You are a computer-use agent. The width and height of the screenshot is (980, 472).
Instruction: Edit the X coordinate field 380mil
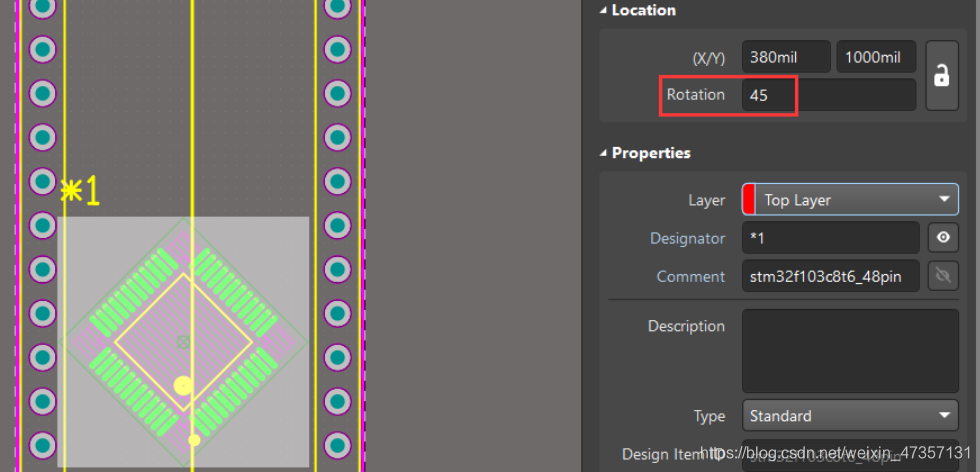tap(786, 58)
